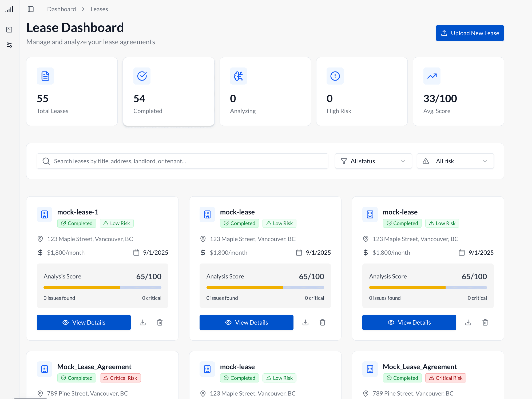Open the sliders settings sidebar icon
Viewport: 532px width, 399px height.
[x=9, y=45]
